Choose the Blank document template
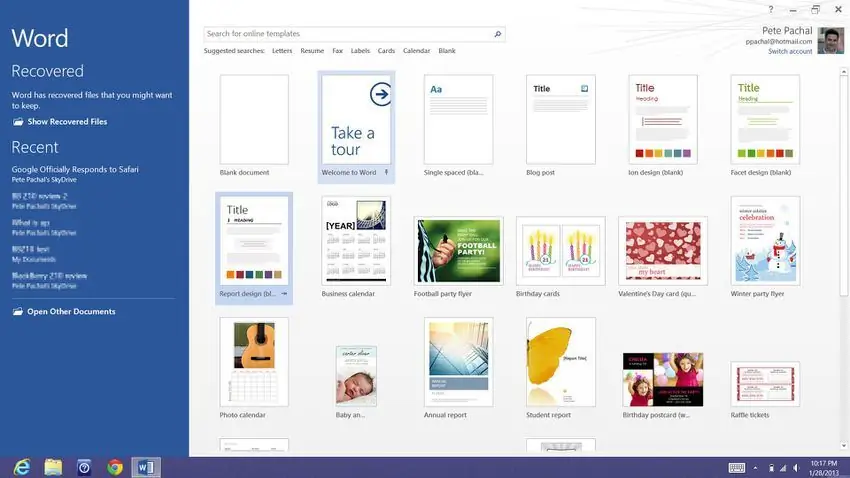850x478 pixels. point(254,119)
